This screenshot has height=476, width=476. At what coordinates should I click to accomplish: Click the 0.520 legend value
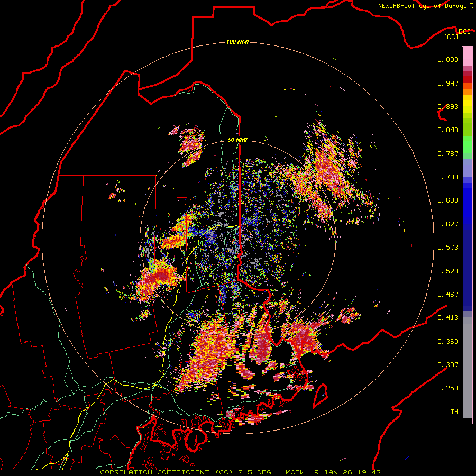click(x=448, y=271)
